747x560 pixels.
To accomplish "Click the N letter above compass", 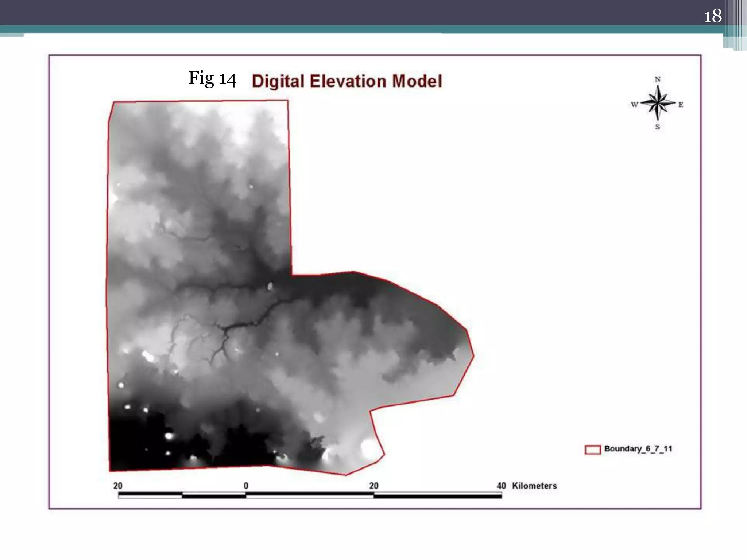I will (x=658, y=79).
